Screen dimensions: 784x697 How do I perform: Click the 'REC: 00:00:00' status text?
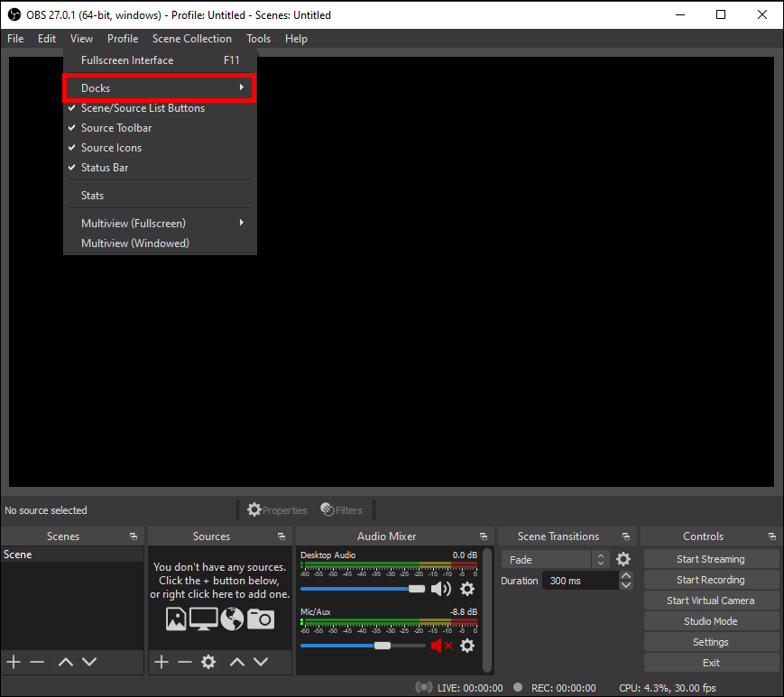(564, 688)
